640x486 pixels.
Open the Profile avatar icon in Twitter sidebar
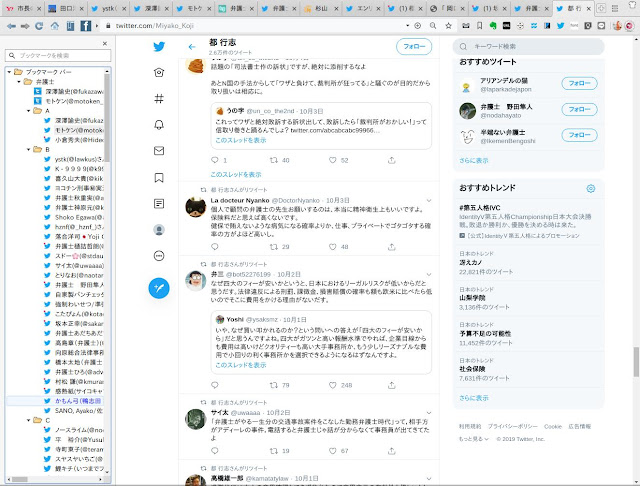159,230
